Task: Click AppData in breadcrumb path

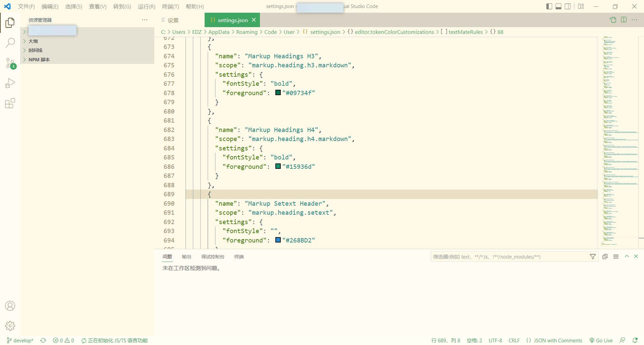Action: (x=219, y=32)
